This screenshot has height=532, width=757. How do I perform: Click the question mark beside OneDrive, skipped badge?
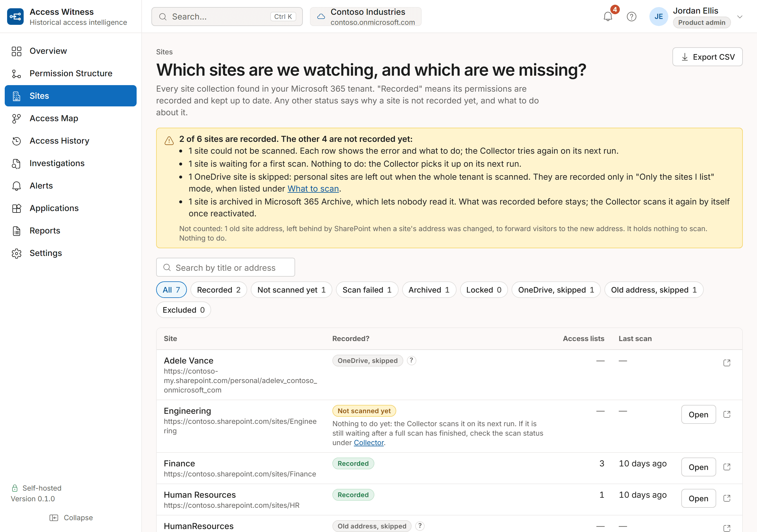[x=411, y=361]
